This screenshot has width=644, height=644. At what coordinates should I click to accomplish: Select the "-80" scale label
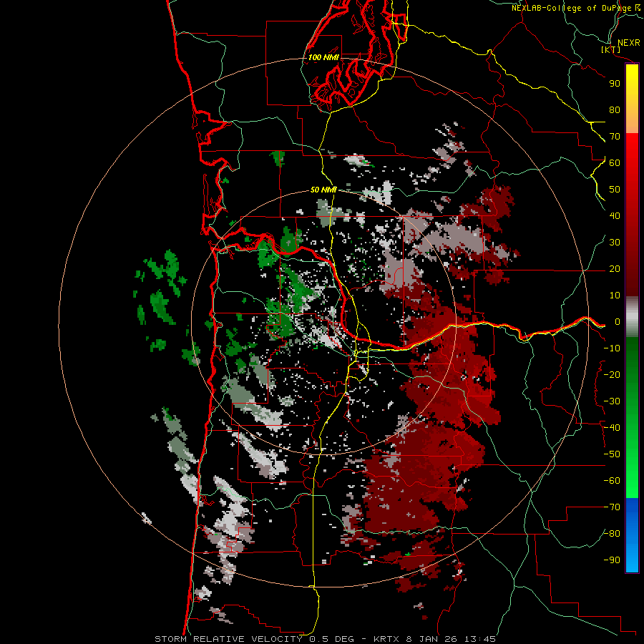coord(612,534)
